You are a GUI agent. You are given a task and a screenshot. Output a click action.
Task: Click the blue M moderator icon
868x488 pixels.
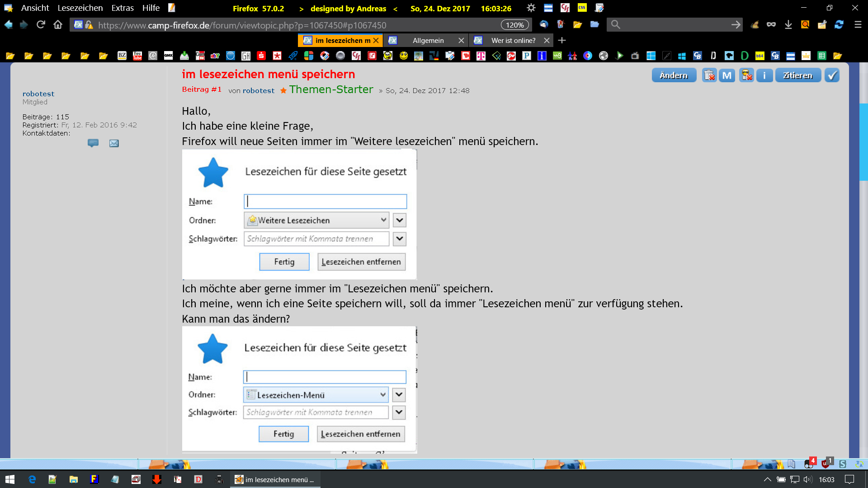pyautogui.click(x=727, y=75)
